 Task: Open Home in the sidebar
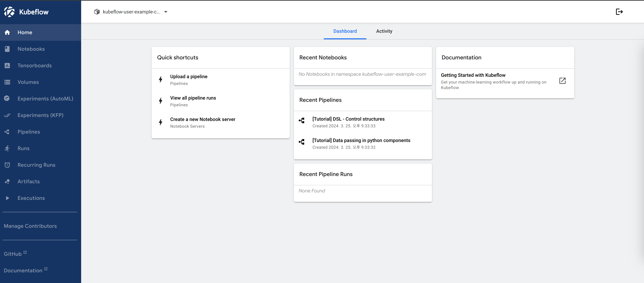point(41,32)
